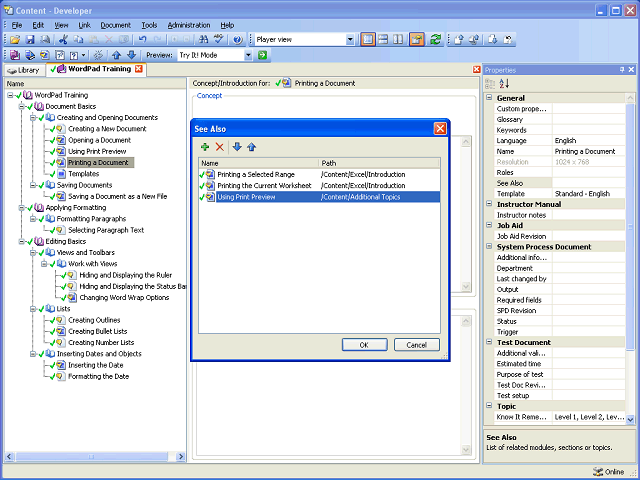Screen dimensions: 640x480
Task: Switch to the Library tab
Action: (24, 70)
